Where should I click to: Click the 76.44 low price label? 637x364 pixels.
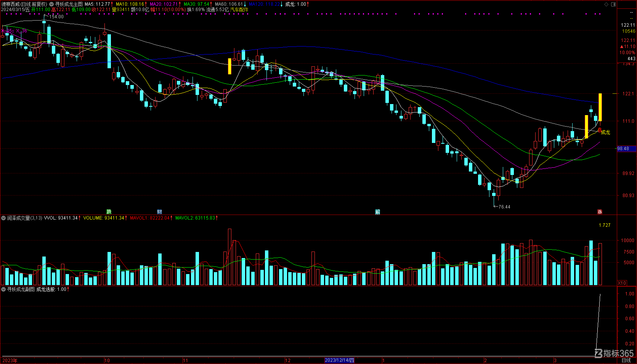[504, 207]
